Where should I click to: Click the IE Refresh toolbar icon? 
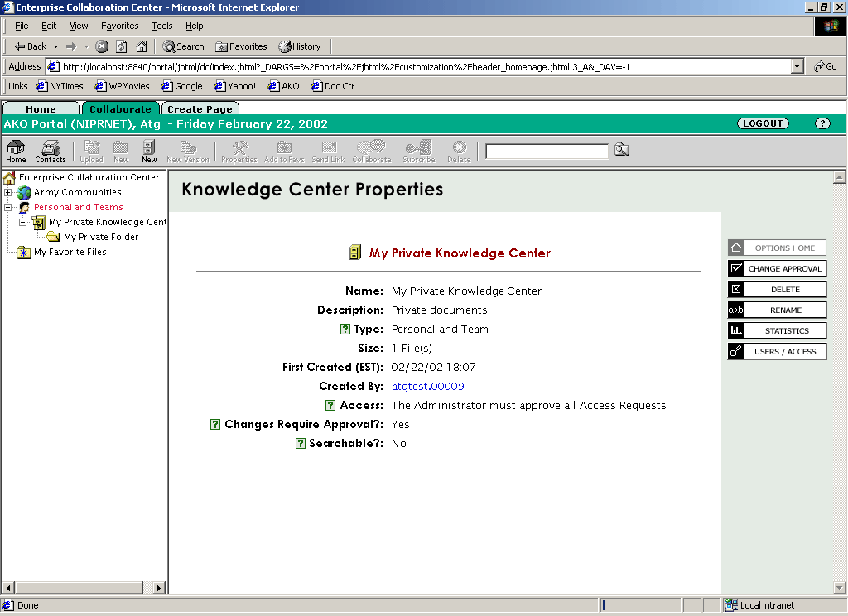point(122,46)
